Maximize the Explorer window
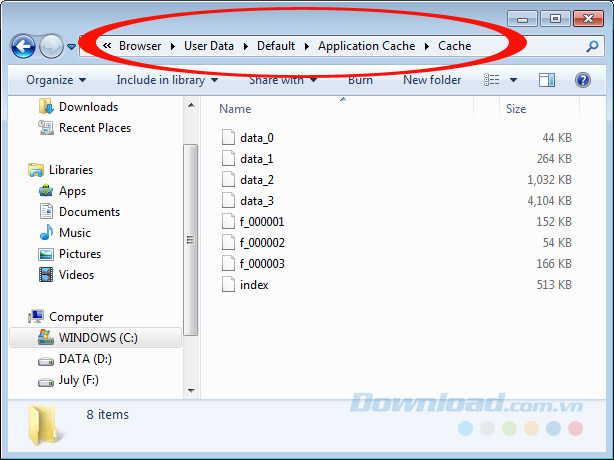Viewport: 614px width, 460px height. 555,18
